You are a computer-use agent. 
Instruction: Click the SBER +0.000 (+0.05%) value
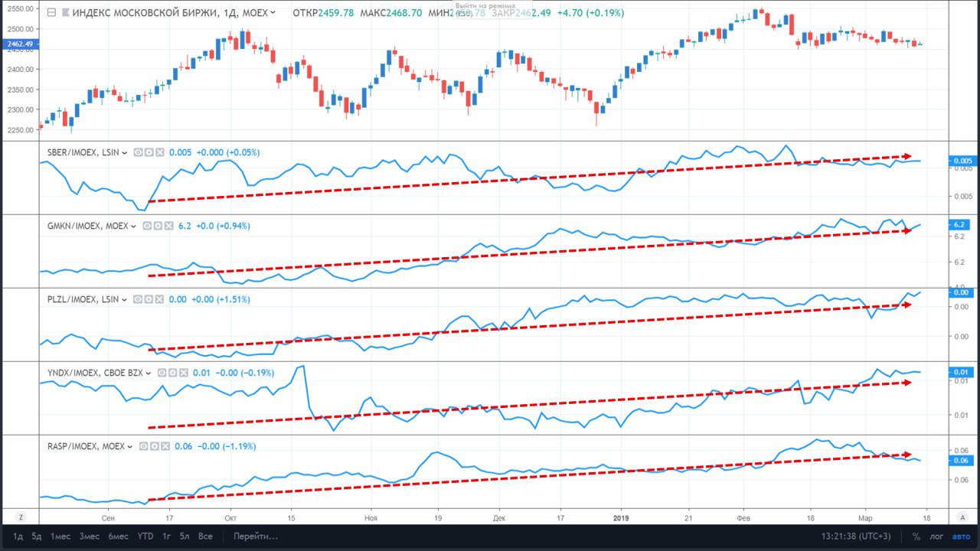(228, 152)
